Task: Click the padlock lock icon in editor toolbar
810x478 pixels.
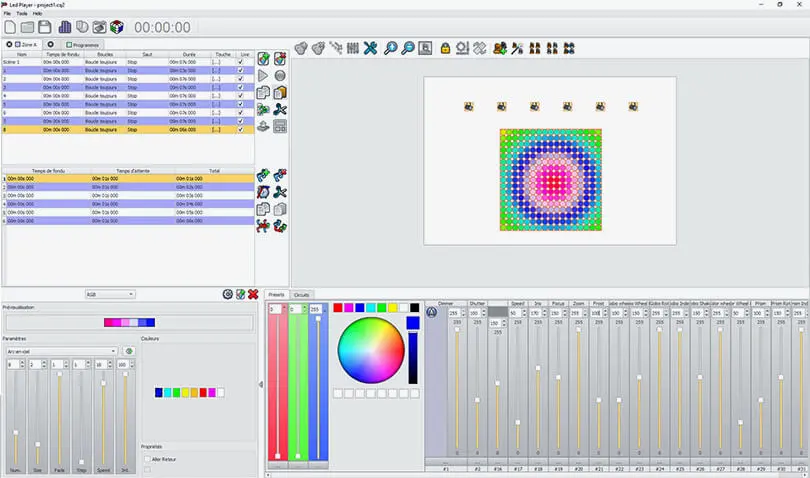Action: (443, 47)
